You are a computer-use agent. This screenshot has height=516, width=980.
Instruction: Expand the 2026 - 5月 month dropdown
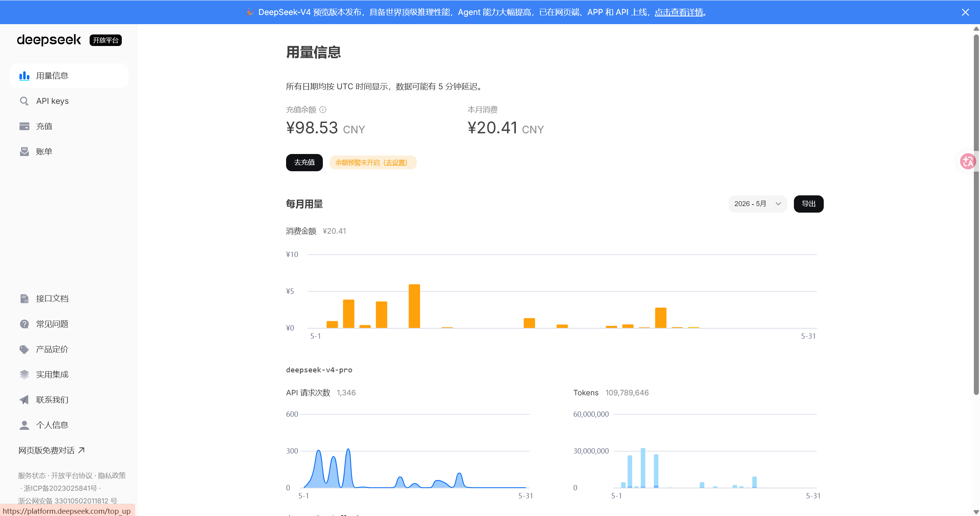pos(757,204)
